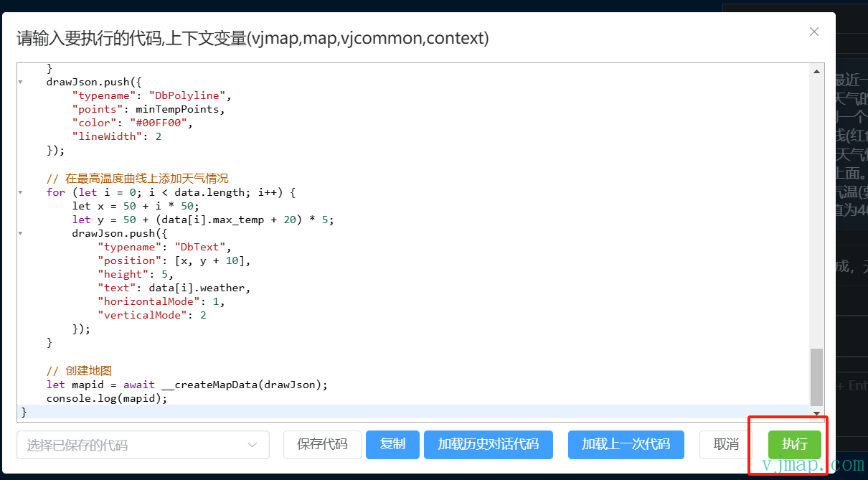Click the editor scrollbar up arrow
Screen dimensions: 868x480
816,70
